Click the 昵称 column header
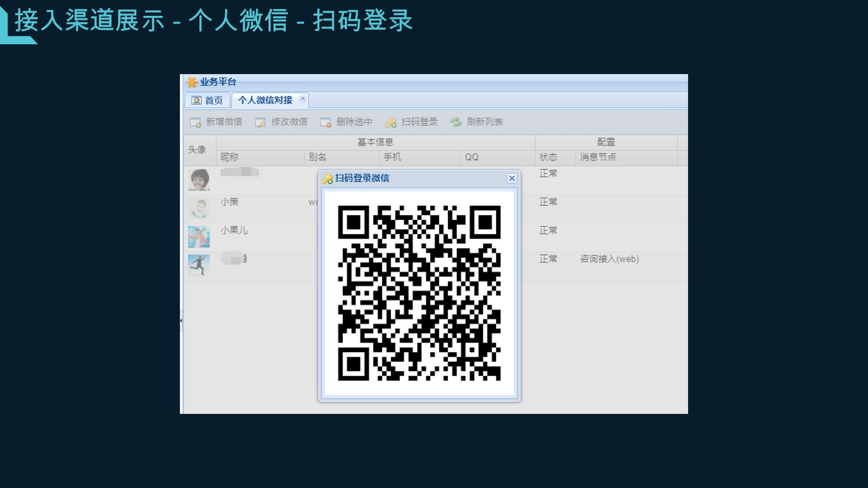This screenshot has width=868, height=488. (260, 157)
